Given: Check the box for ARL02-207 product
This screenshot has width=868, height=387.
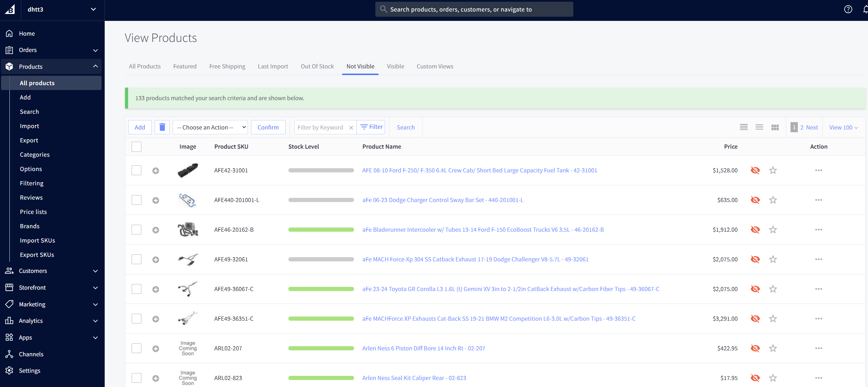Looking at the screenshot, I should coord(137,348).
